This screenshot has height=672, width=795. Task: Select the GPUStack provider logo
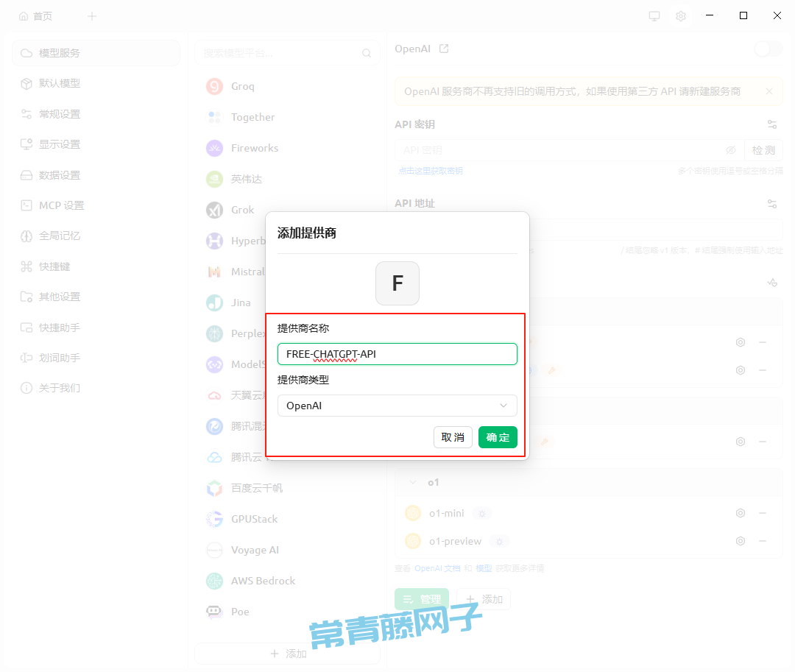click(214, 520)
